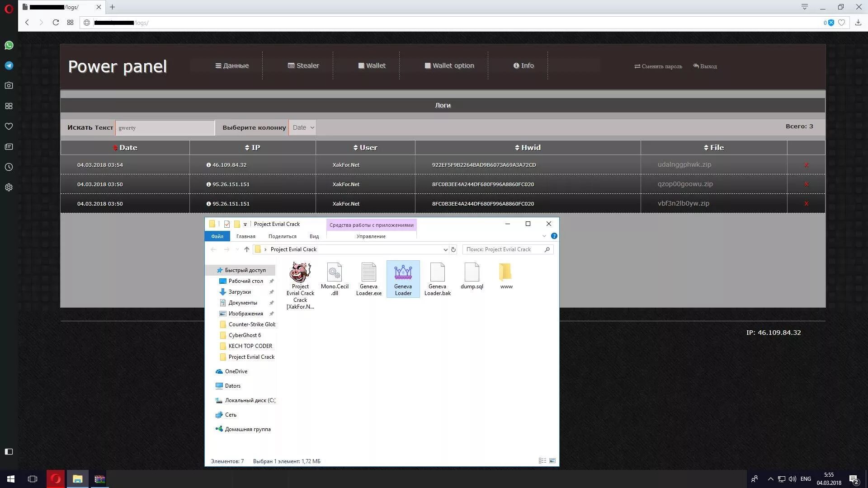The height and width of the screenshot is (488, 868).
Task: Open the Stealer menu item
Action: pyautogui.click(x=303, y=66)
